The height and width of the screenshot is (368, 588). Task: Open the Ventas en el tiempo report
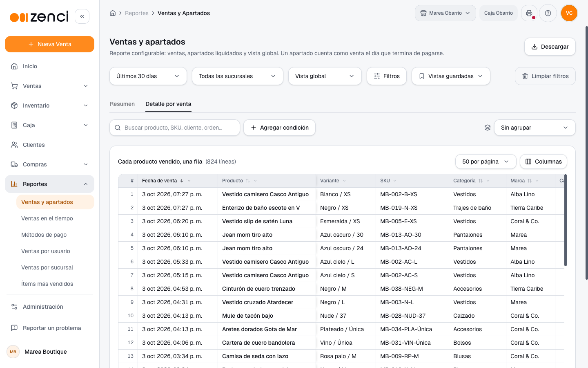(x=55, y=218)
